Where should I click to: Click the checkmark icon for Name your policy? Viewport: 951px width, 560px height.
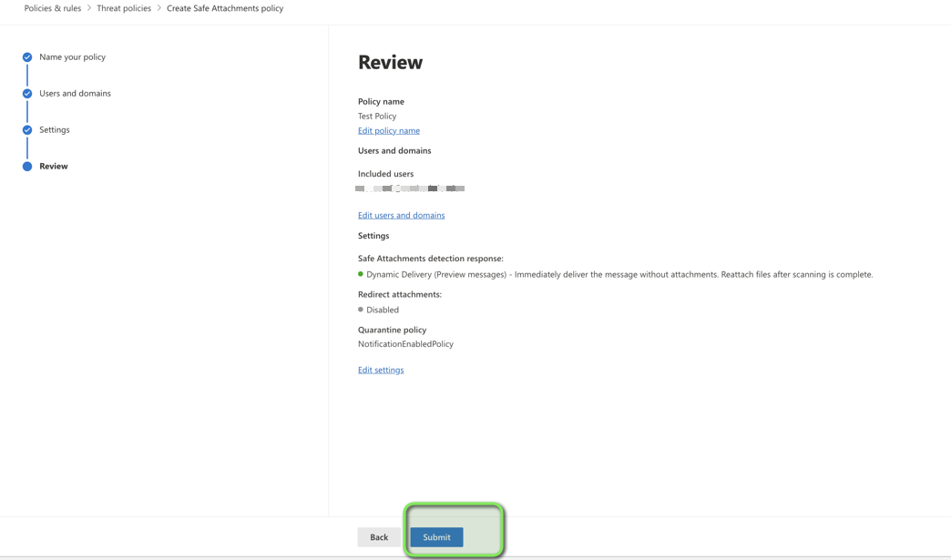coord(27,57)
